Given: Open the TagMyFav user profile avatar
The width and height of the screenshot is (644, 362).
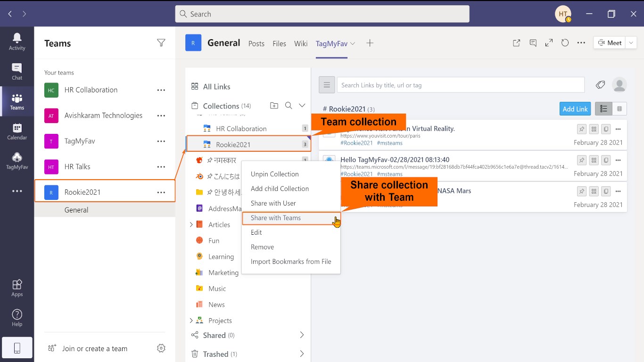Looking at the screenshot, I should pyautogui.click(x=619, y=85).
